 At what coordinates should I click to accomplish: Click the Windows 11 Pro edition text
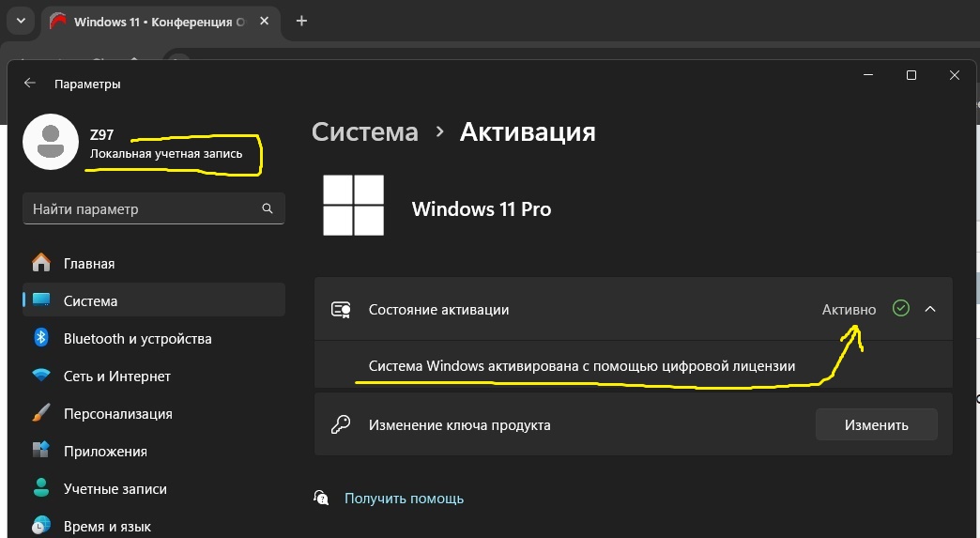pyautogui.click(x=482, y=208)
